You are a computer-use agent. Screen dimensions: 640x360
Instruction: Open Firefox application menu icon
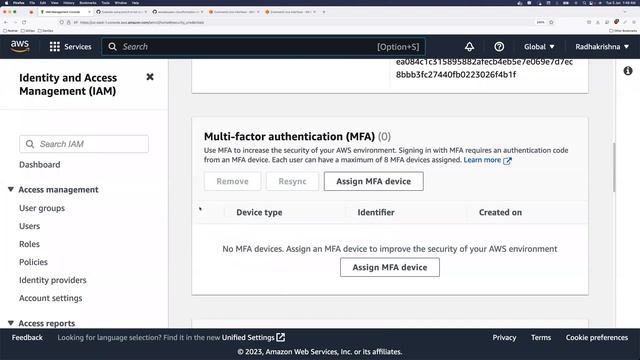[634, 22]
